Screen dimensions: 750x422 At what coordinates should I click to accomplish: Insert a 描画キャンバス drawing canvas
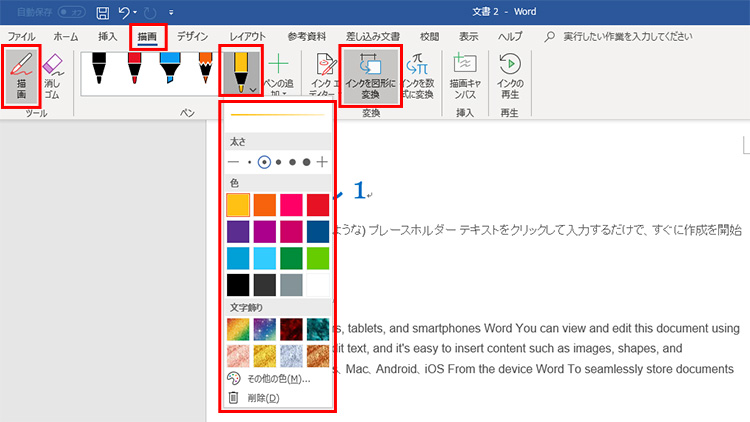[465, 74]
